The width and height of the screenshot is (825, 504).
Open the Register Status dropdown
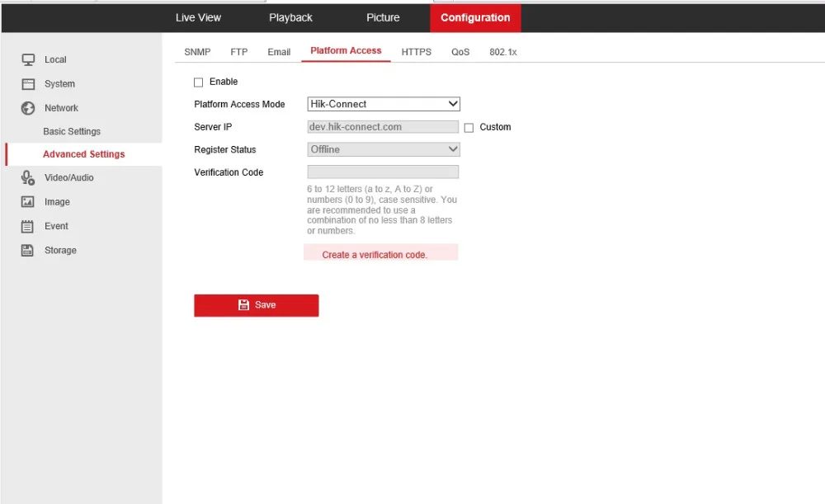coord(384,149)
